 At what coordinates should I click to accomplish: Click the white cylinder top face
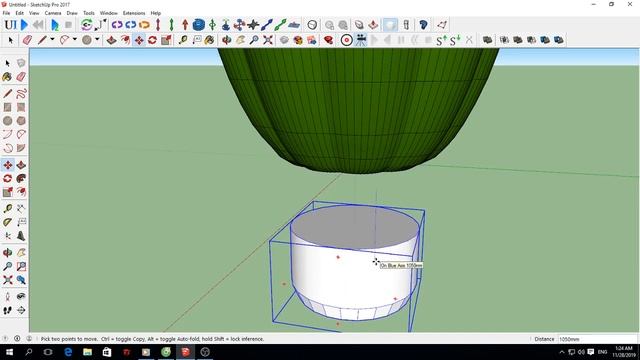tap(354, 226)
